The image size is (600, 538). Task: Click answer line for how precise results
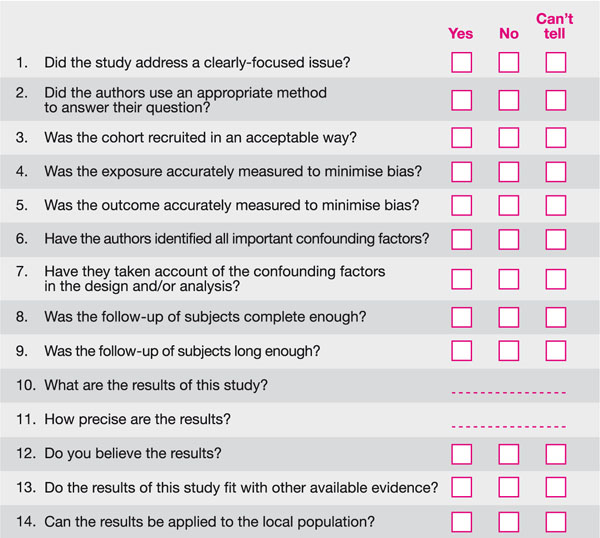click(509, 426)
